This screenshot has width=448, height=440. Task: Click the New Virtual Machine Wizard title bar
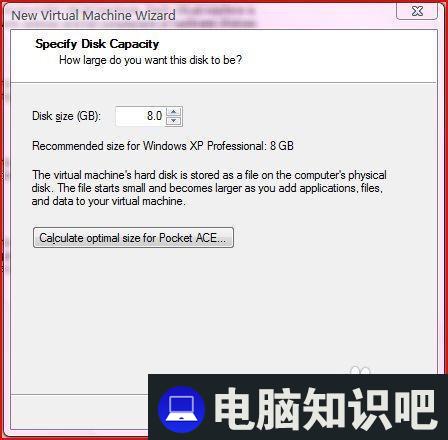pyautogui.click(x=93, y=15)
